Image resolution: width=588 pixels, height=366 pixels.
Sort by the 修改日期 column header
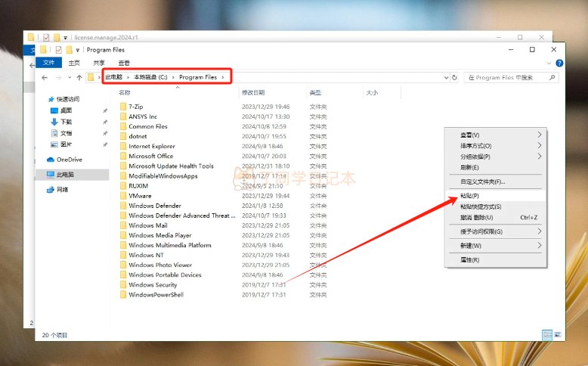[253, 92]
